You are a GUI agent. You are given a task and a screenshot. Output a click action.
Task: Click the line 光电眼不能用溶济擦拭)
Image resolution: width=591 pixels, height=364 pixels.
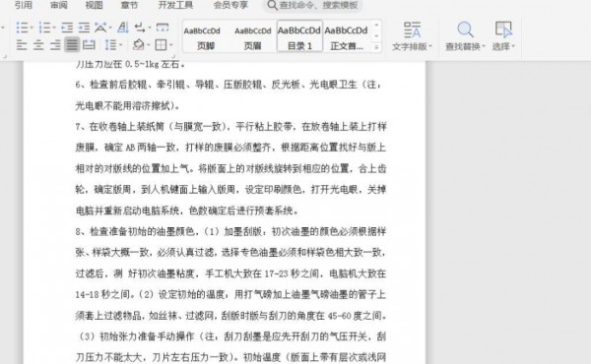point(127,106)
